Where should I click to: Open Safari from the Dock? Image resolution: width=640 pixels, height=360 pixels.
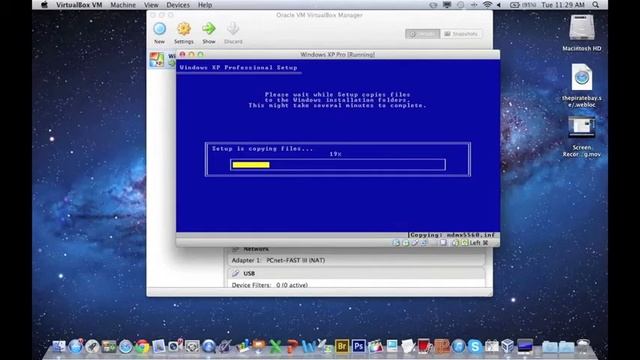pos(126,347)
